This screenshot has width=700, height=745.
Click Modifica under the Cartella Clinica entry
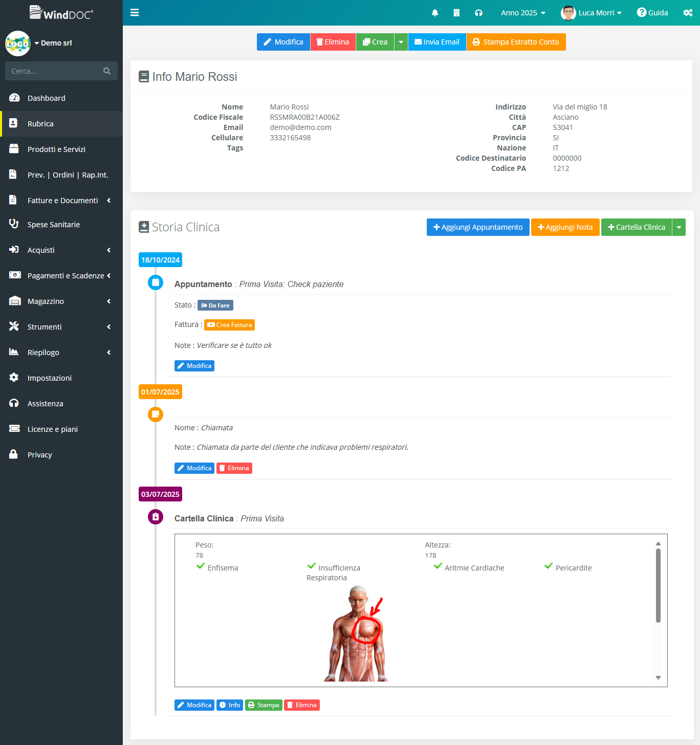coord(194,705)
